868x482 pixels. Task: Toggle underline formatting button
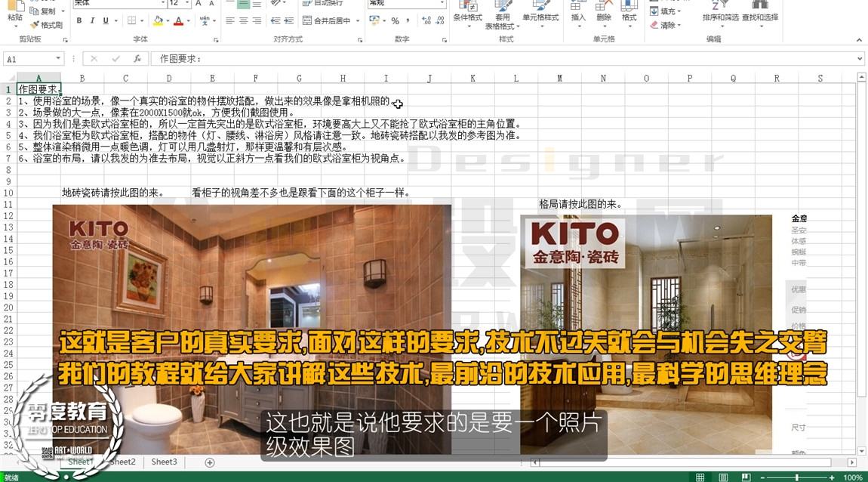pyautogui.click(x=105, y=20)
